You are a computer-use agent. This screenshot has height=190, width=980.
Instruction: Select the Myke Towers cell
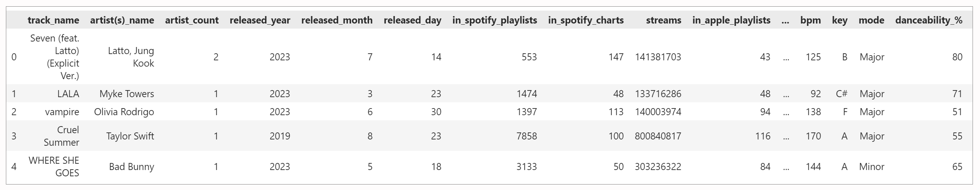(x=127, y=94)
